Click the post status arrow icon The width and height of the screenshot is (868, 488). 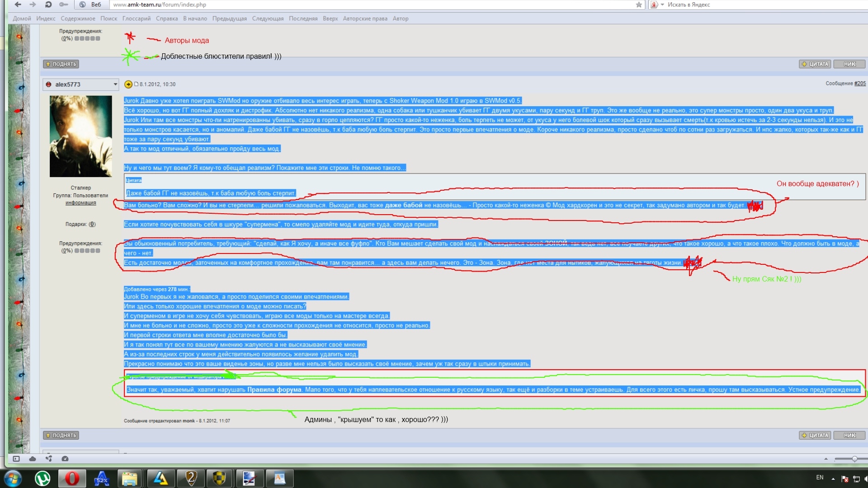pyautogui.click(x=128, y=84)
